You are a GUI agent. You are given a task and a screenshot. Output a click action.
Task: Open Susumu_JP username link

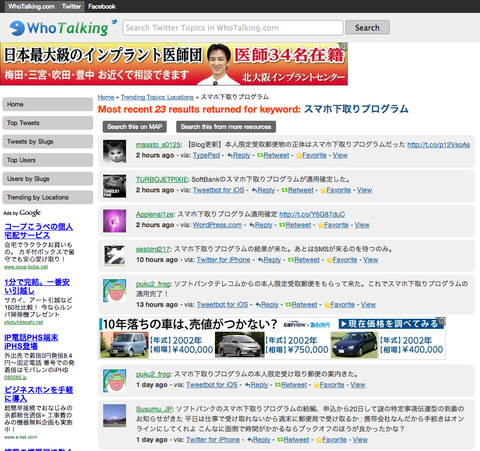click(154, 409)
